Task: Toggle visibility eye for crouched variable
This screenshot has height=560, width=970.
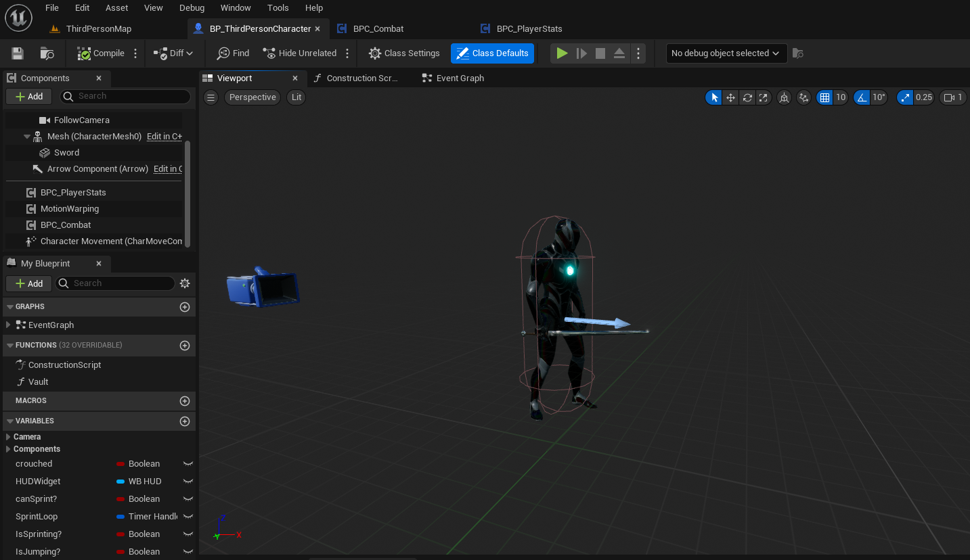Action: 188,464
